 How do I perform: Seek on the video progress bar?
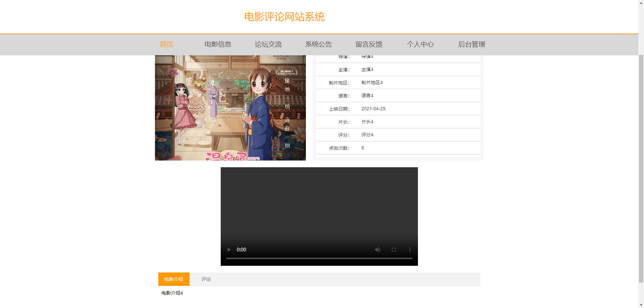click(x=319, y=258)
